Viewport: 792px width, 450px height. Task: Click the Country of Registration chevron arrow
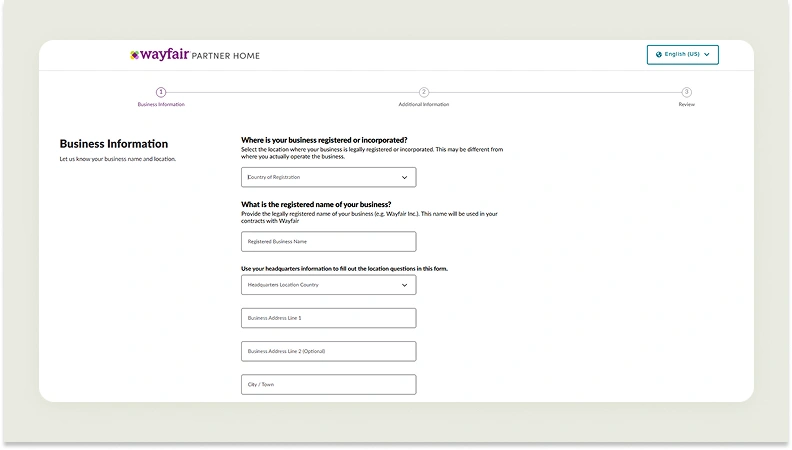(x=404, y=177)
